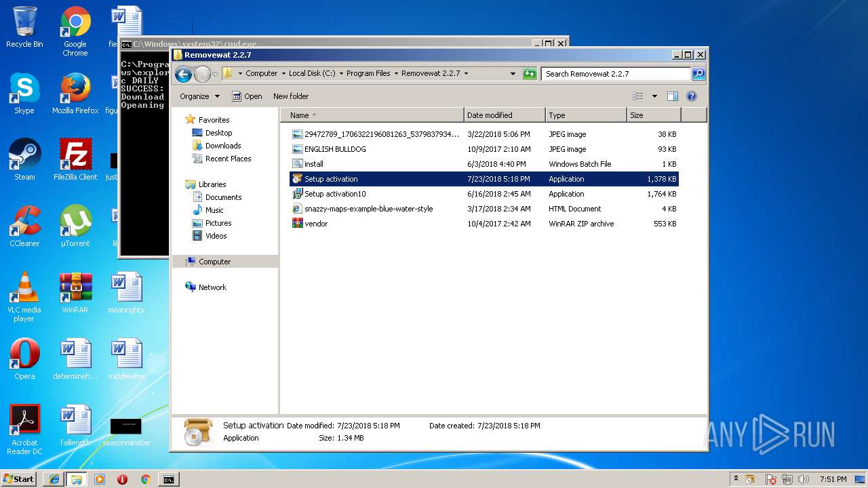Viewport: 868px width, 488px height.
Task: Sort by Date modified column header
Action: (505, 115)
